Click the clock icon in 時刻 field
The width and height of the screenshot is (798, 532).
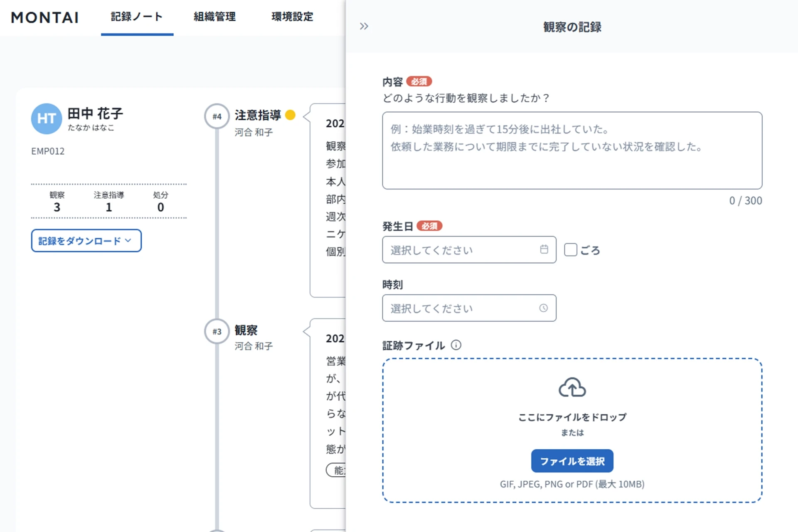[543, 308]
